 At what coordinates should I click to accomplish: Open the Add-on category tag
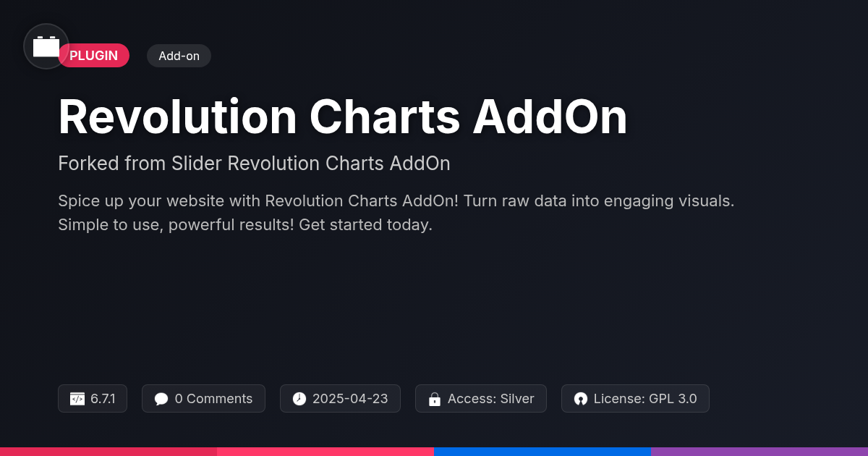[x=179, y=56]
